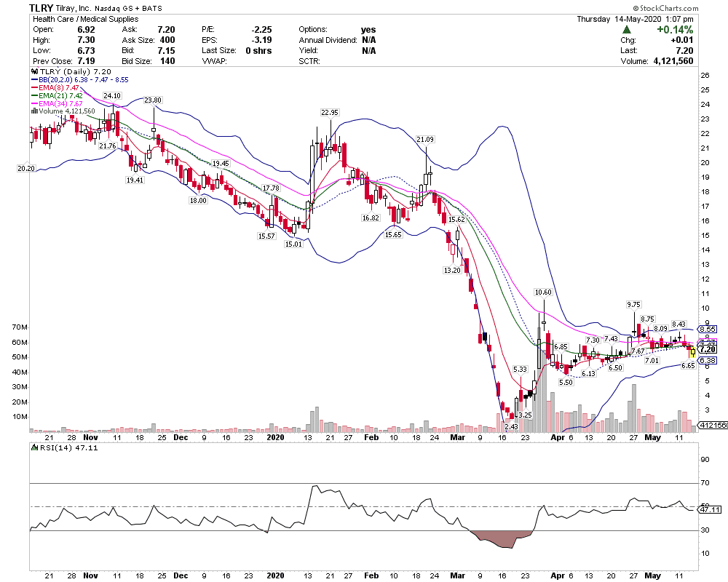728x582 pixels.
Task: Click the 10.60 price label
Action: point(543,292)
